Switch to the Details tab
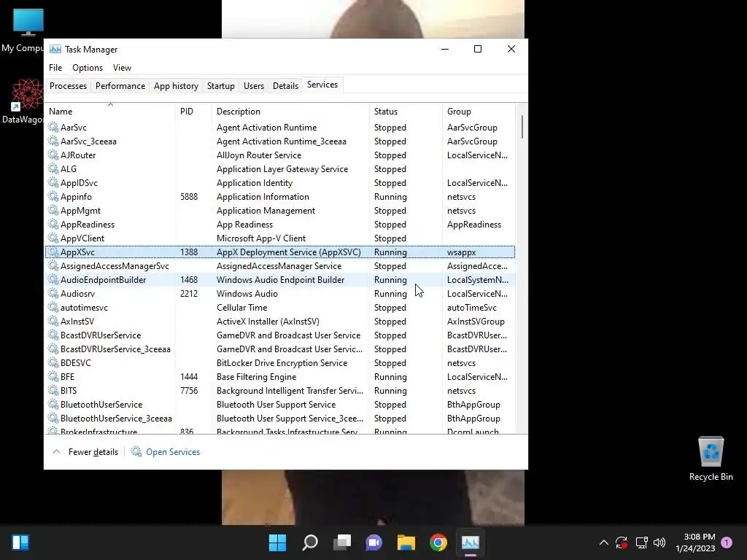Image resolution: width=747 pixels, height=560 pixels. (x=285, y=86)
